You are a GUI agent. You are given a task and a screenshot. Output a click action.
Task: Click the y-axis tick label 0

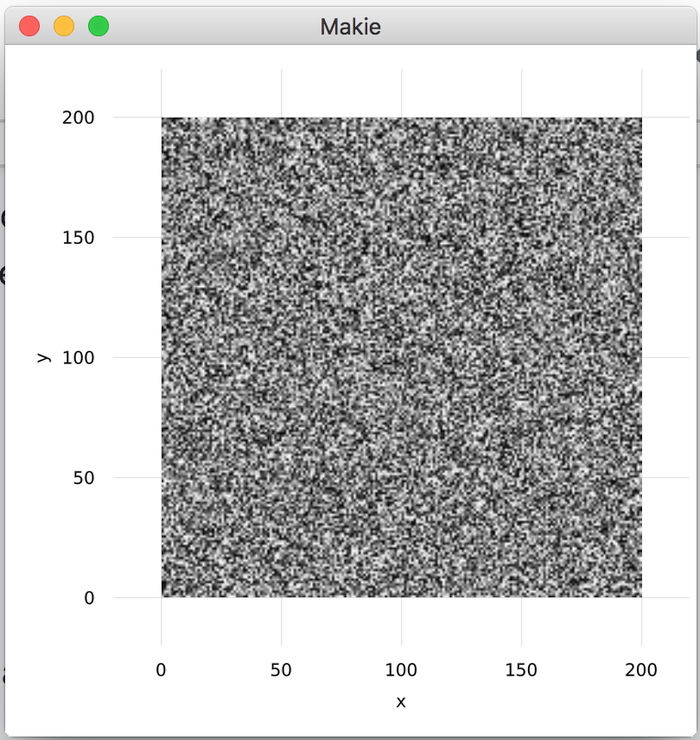(x=89, y=598)
